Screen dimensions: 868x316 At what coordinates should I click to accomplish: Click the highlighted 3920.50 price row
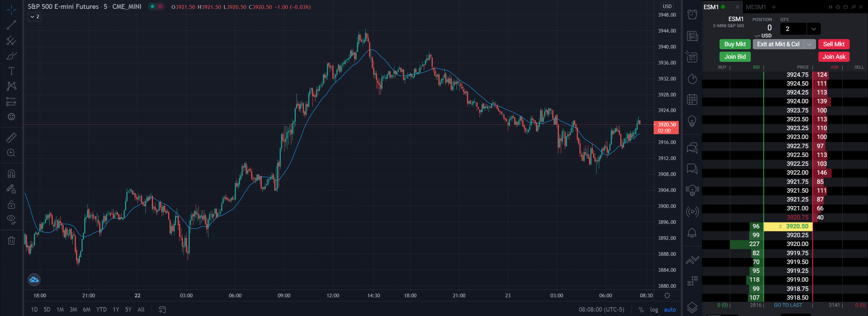pyautogui.click(x=788, y=226)
